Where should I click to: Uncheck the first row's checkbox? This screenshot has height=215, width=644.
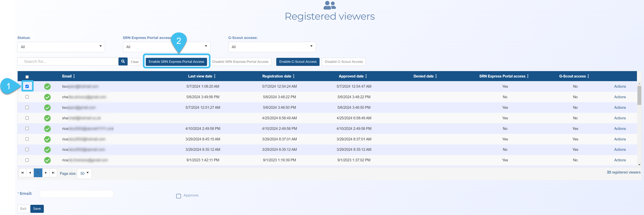point(27,86)
